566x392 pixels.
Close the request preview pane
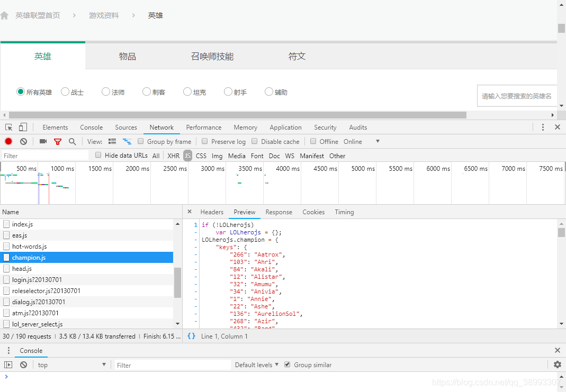coord(190,212)
